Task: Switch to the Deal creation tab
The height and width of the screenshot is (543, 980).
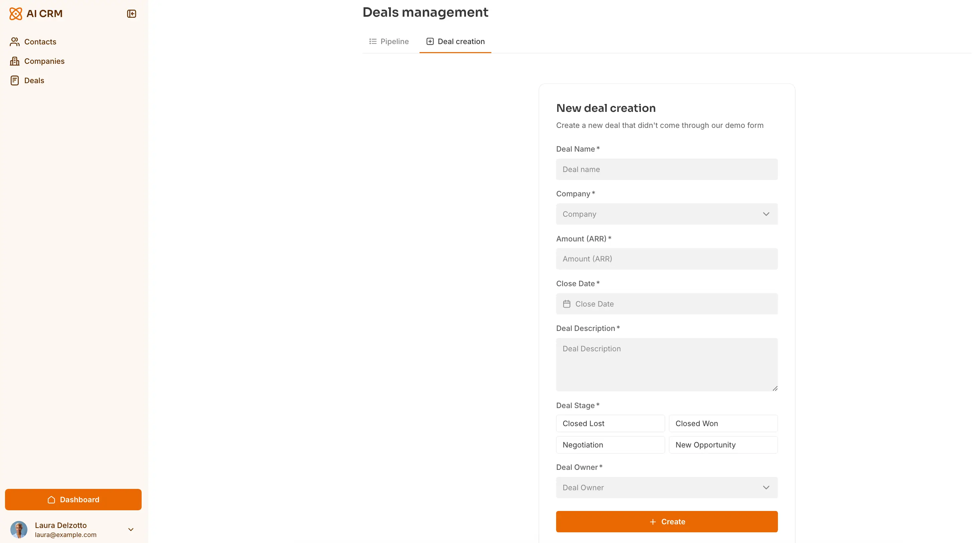Action: tap(455, 41)
